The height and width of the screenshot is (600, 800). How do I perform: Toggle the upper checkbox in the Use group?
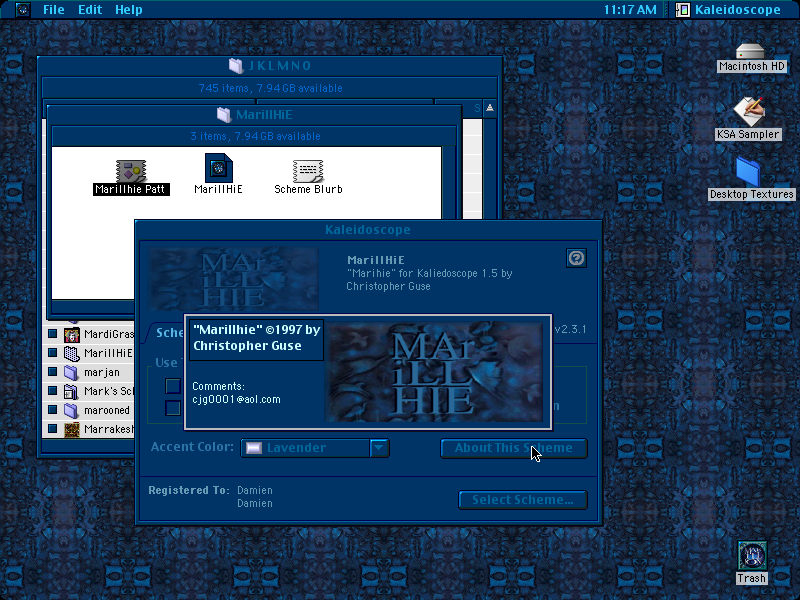[173, 386]
